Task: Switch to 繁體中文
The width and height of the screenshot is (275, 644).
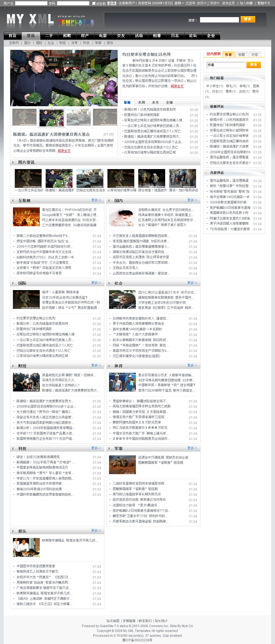Action: [x=264, y=3]
